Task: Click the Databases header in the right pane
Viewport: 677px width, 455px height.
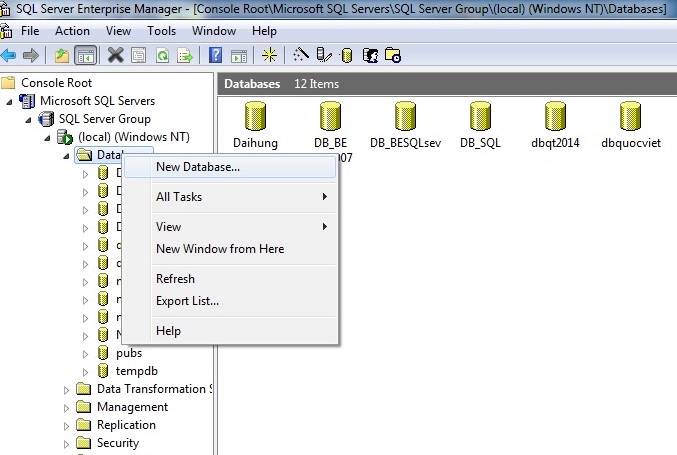Action: pos(252,84)
